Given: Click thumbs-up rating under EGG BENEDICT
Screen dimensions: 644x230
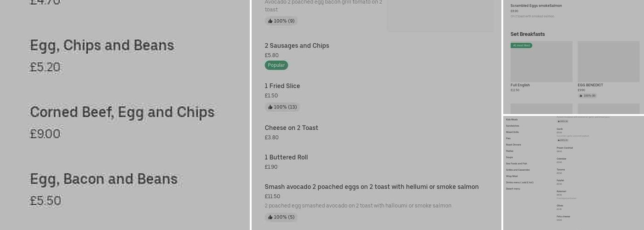Looking at the screenshot, I should [x=587, y=96].
